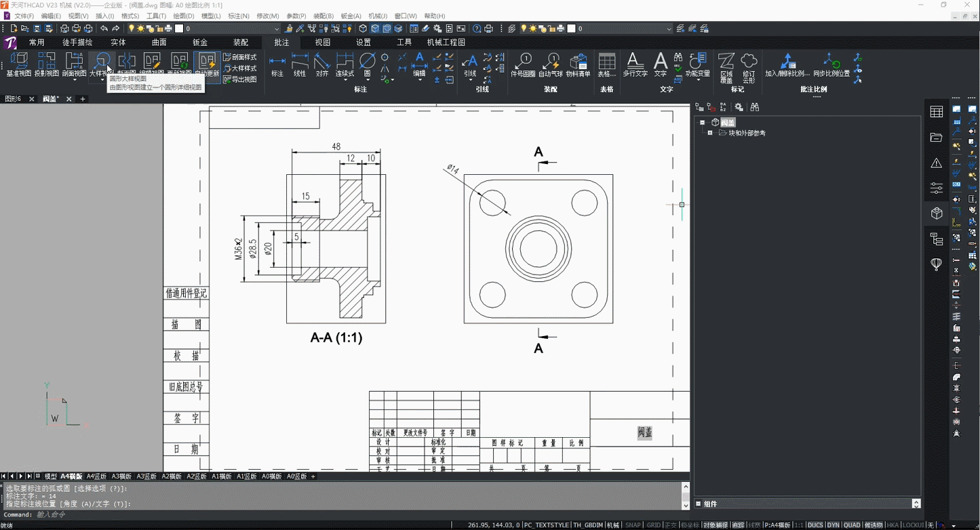Click command history scrollbar down arrow
Image resolution: width=980 pixels, height=530 pixels.
pos(686,506)
